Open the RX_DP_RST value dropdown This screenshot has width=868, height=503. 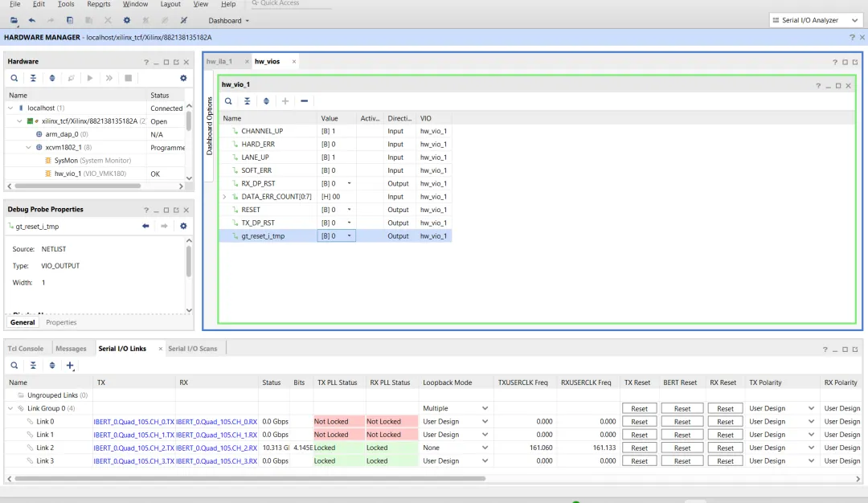[x=349, y=183]
